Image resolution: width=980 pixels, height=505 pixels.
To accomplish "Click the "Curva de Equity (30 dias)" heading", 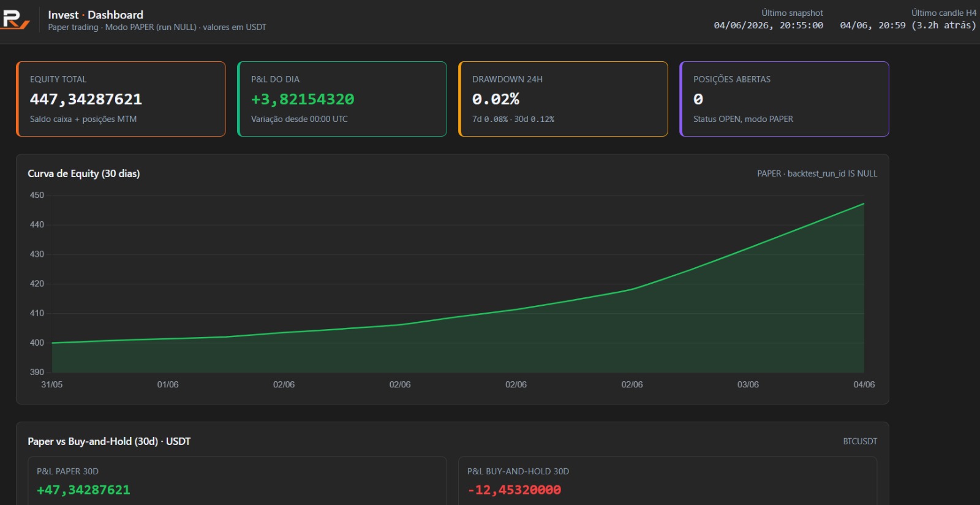I will pyautogui.click(x=84, y=173).
